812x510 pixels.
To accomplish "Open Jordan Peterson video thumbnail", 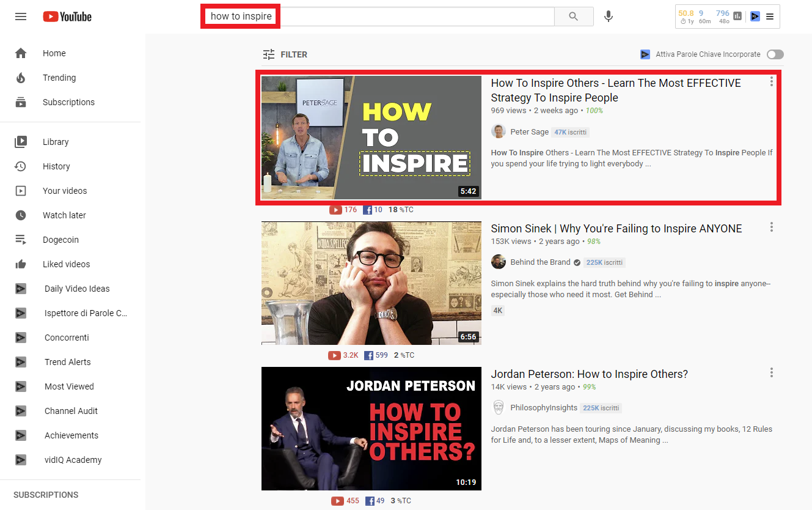I will click(371, 429).
